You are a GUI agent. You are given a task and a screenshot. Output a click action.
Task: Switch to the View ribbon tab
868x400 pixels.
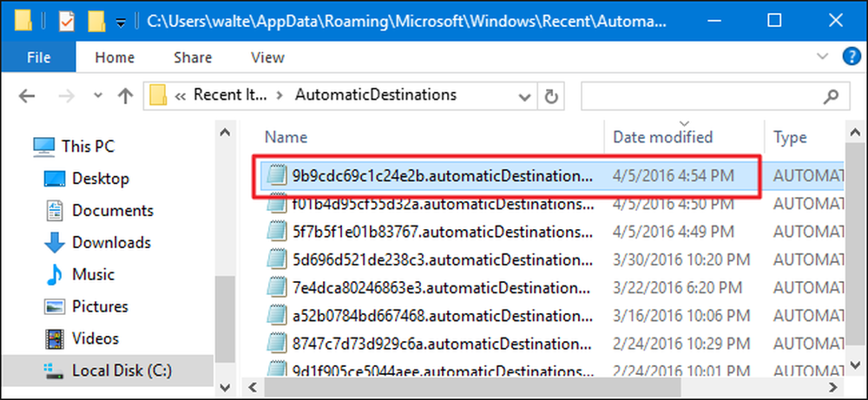point(267,57)
